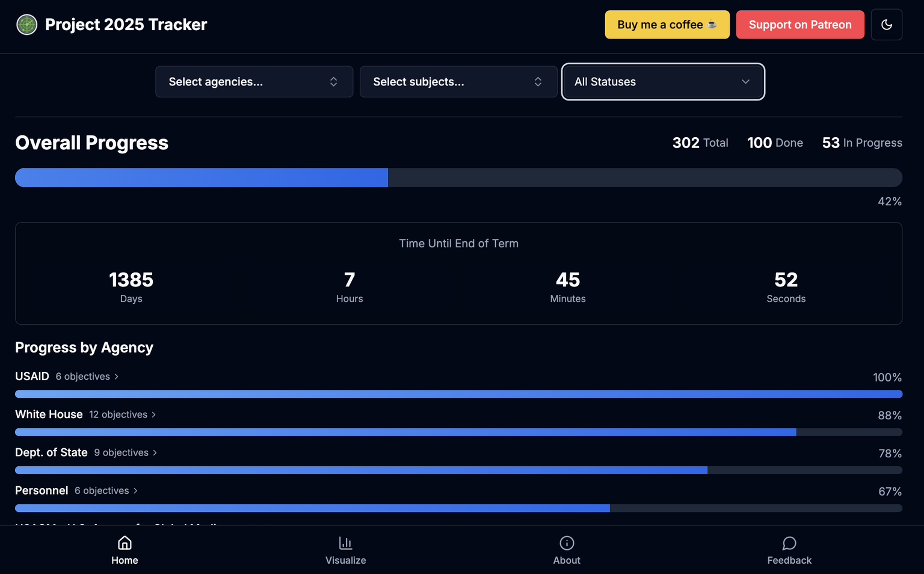924x574 pixels.
Task: Click the Home house icon
Action: 125,543
